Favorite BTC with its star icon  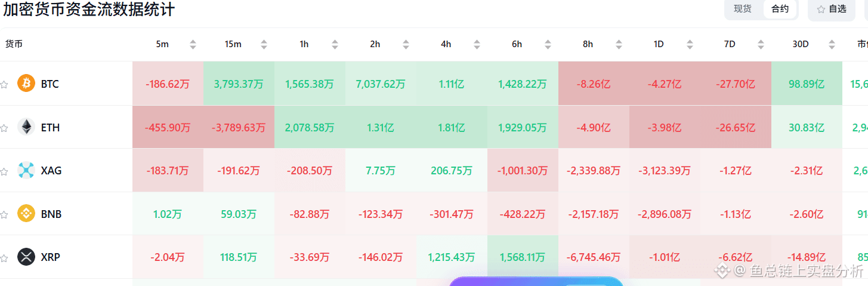point(4,85)
